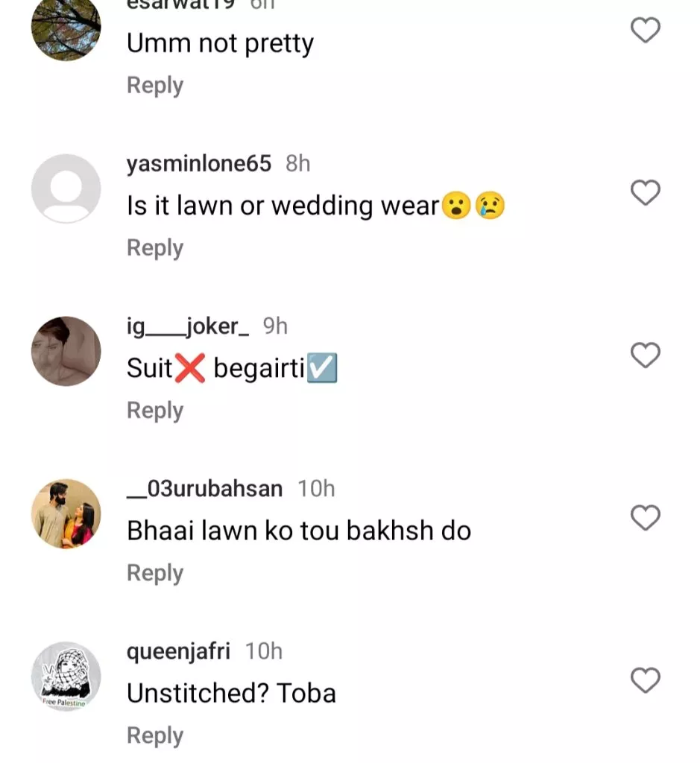Image resolution: width=700 pixels, height=763 pixels.
Task: Like __03urubahsan's comment
Action: pos(646,518)
